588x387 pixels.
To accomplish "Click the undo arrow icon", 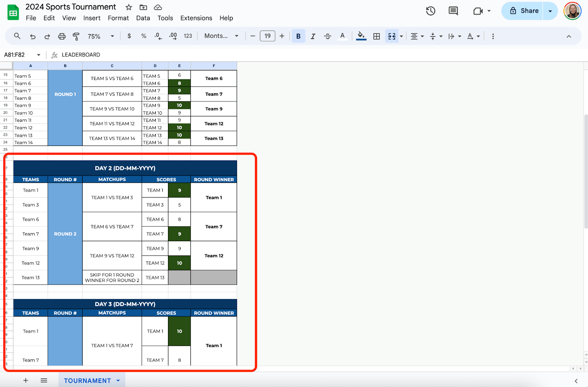I will (33, 36).
